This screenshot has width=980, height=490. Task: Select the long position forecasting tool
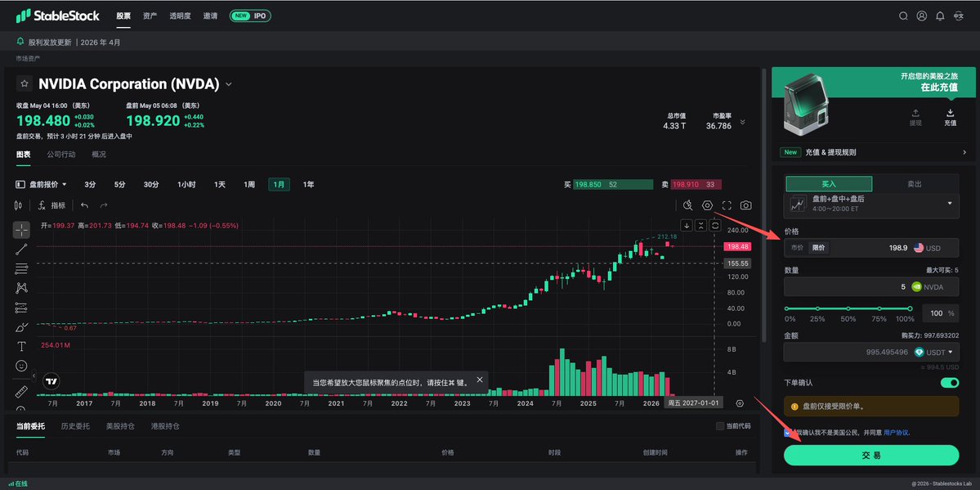click(x=21, y=308)
